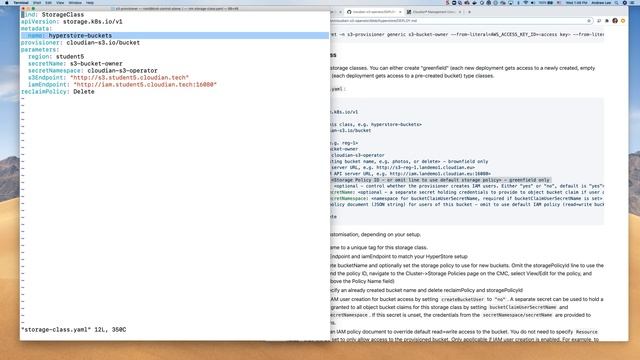Open the Shell menu

point(37,2)
